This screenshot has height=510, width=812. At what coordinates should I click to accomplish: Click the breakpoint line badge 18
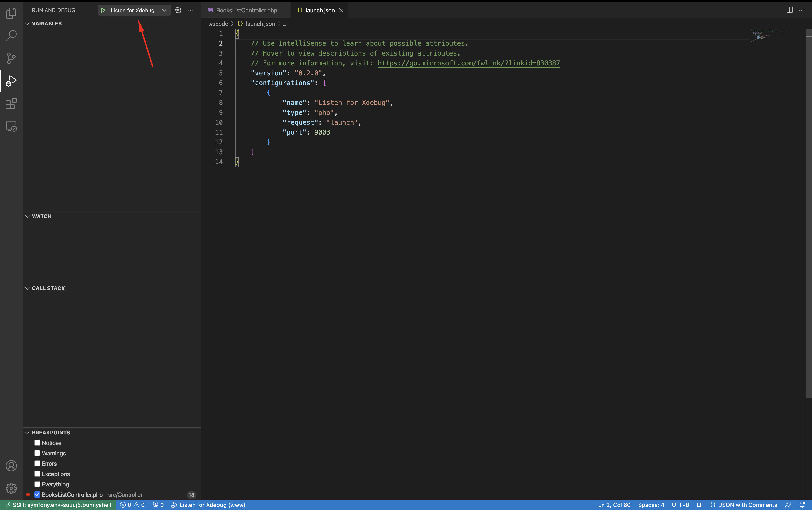pyautogui.click(x=191, y=495)
